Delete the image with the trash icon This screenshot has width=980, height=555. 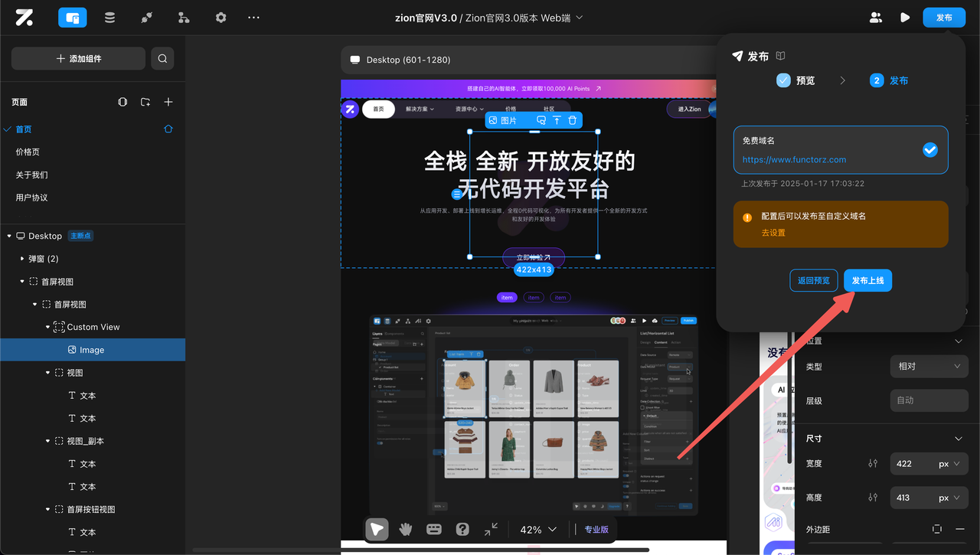tap(573, 120)
